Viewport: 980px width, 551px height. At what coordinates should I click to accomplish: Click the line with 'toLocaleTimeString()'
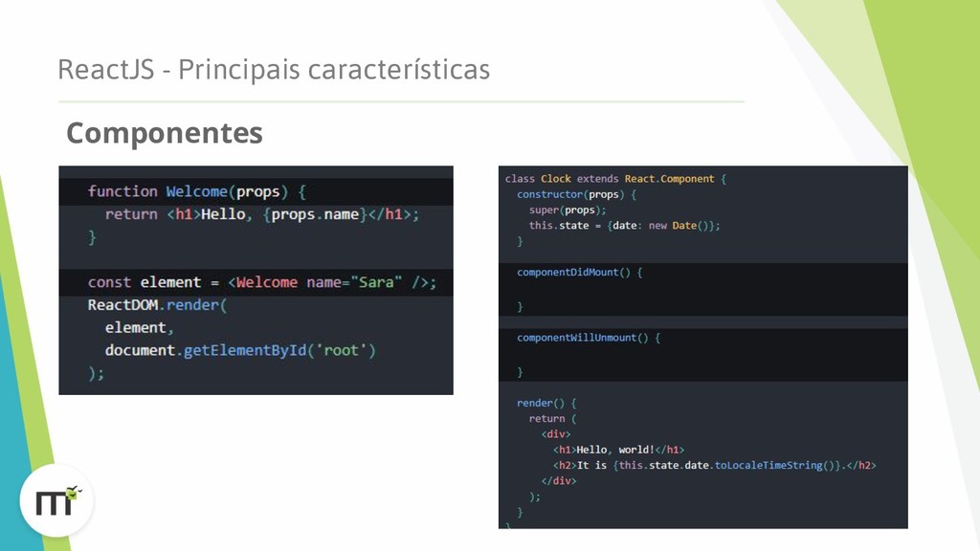714,466
